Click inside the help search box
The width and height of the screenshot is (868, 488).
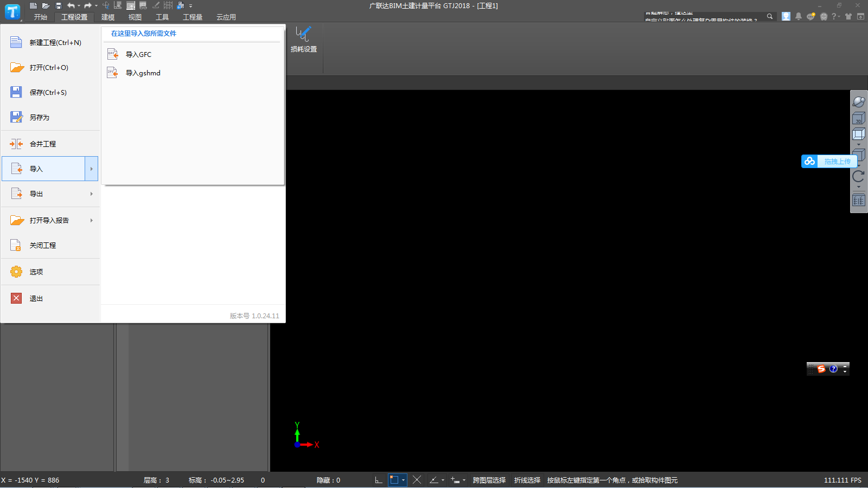[704, 17]
